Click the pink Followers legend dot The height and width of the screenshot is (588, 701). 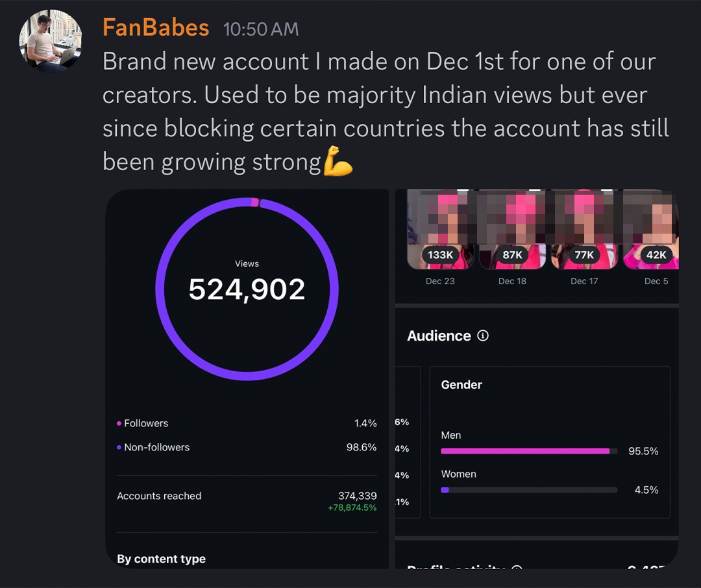(119, 423)
